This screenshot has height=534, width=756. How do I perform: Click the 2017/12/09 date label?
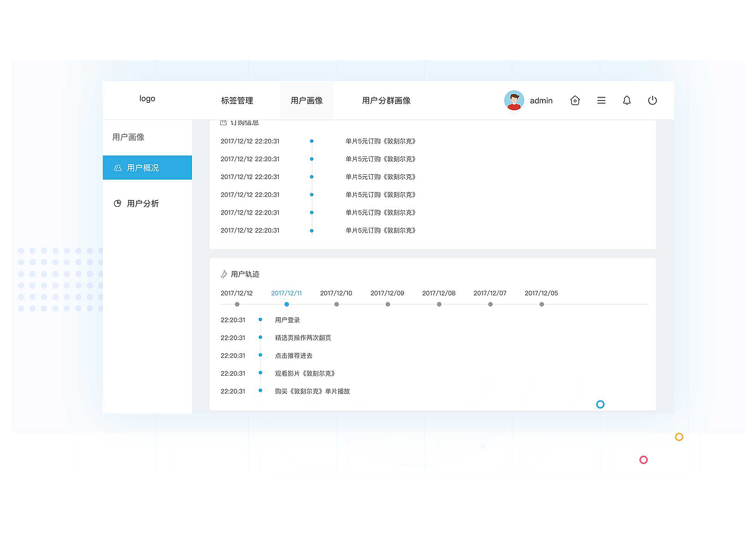pyautogui.click(x=387, y=293)
